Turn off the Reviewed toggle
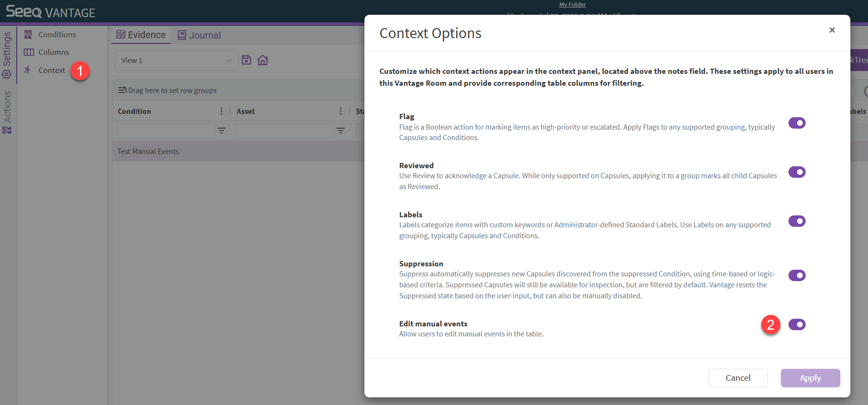This screenshot has width=868, height=405. click(797, 172)
